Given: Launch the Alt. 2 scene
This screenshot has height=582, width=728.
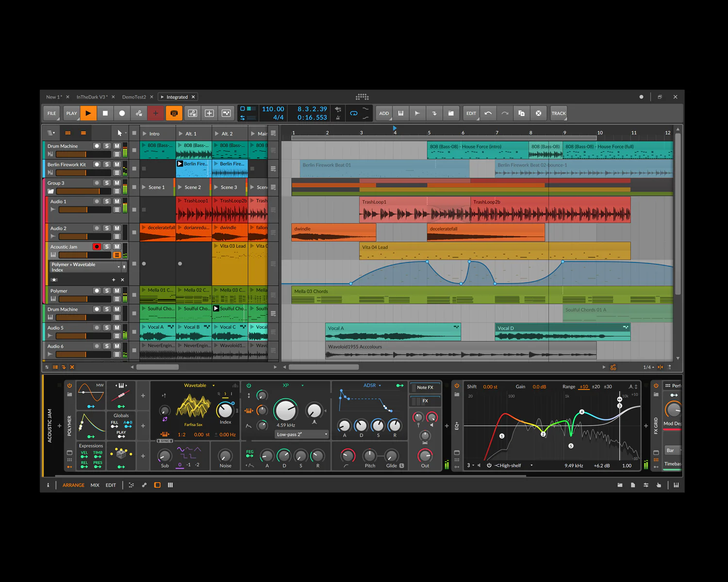Looking at the screenshot, I should [x=216, y=133].
